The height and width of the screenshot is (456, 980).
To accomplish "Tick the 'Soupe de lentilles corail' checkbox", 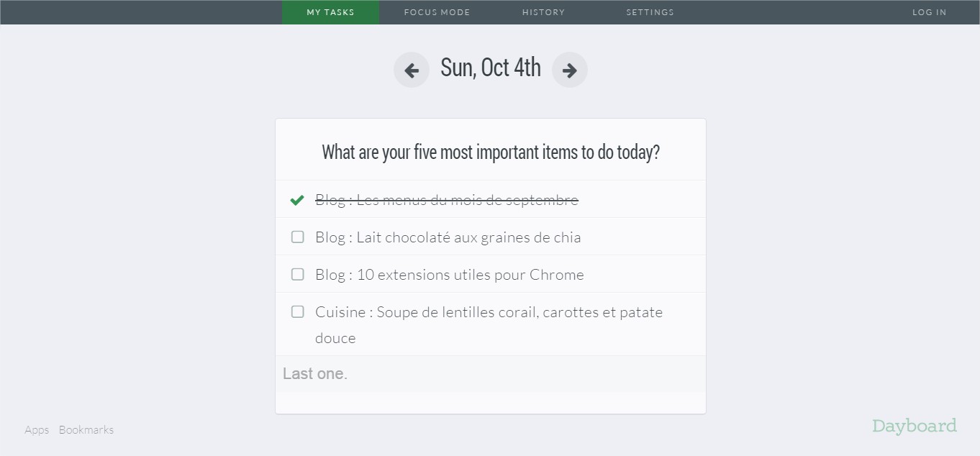I will coord(297,311).
